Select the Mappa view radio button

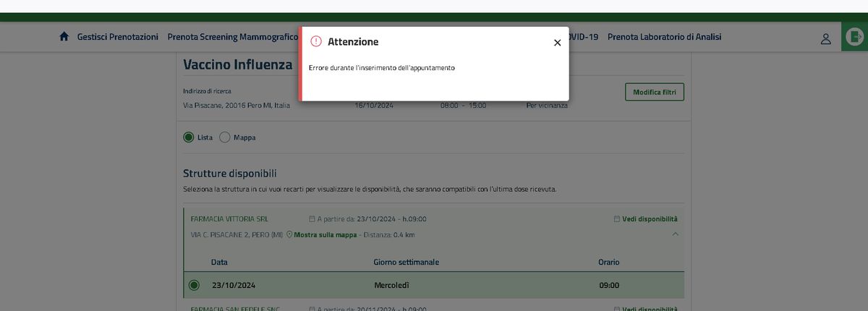[x=225, y=137]
